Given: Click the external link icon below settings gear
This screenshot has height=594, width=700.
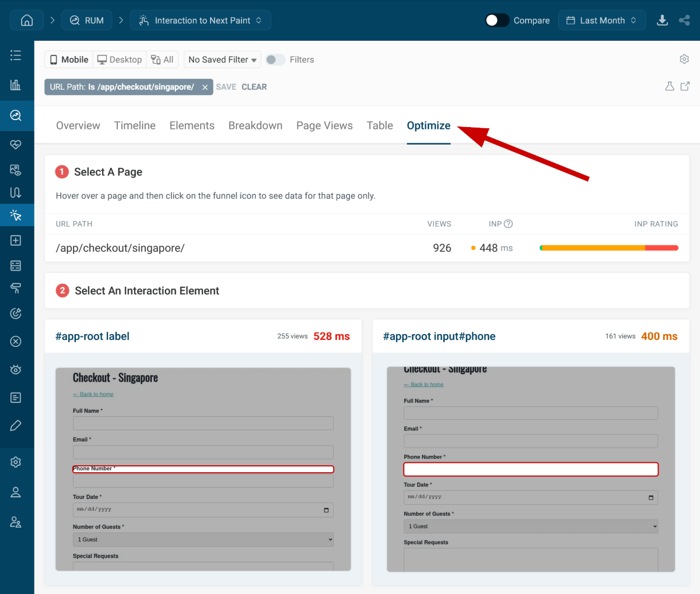Looking at the screenshot, I should pos(685,86).
